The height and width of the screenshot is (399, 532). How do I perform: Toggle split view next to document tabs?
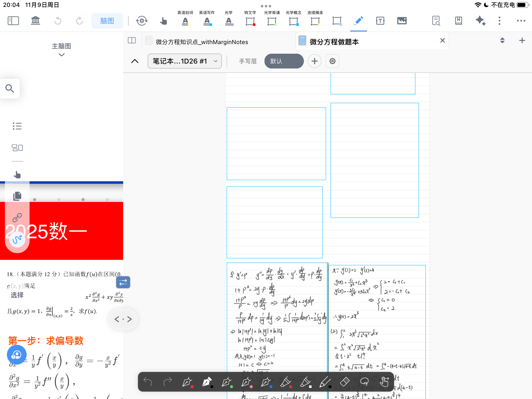pyautogui.click(x=132, y=40)
